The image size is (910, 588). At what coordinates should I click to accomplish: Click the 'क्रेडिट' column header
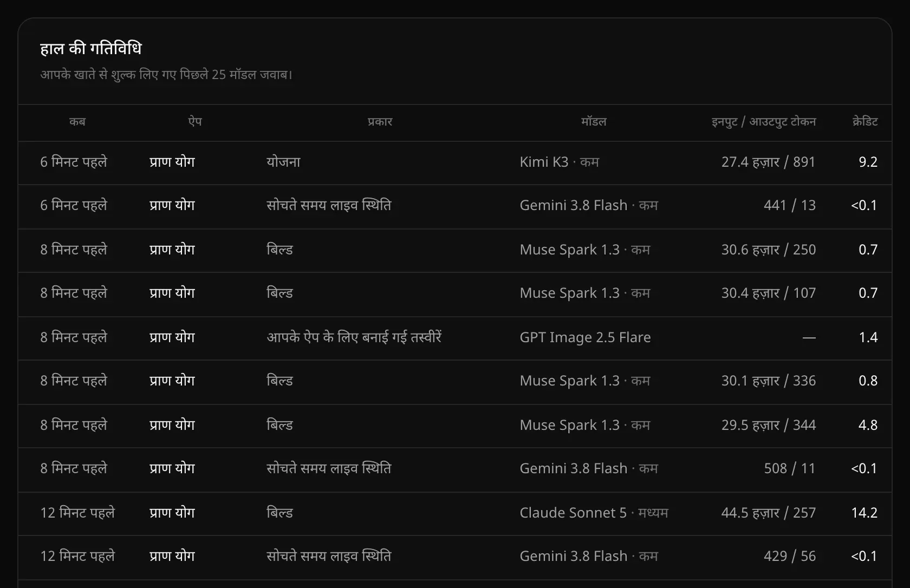tap(865, 122)
